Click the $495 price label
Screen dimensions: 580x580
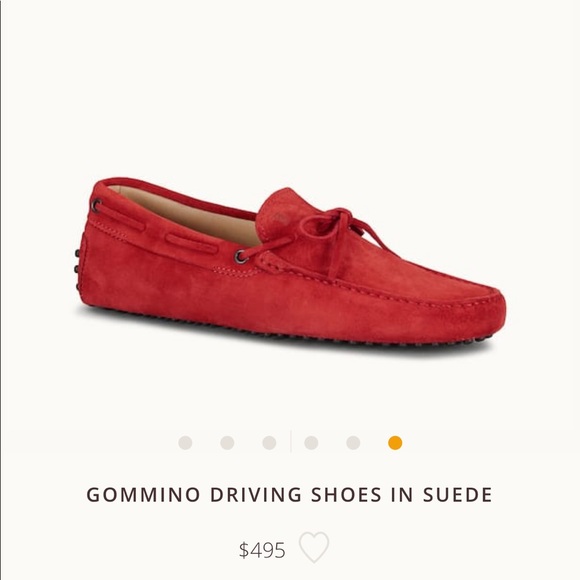coord(262,550)
